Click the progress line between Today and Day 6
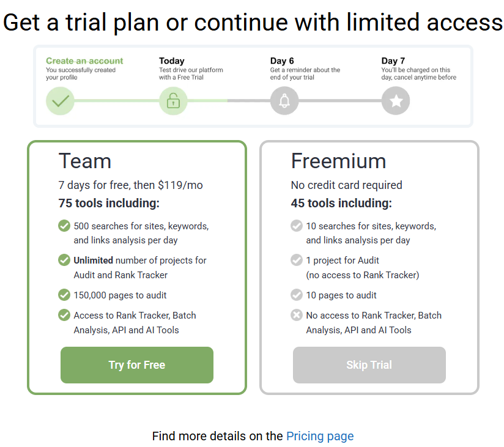 (229, 100)
